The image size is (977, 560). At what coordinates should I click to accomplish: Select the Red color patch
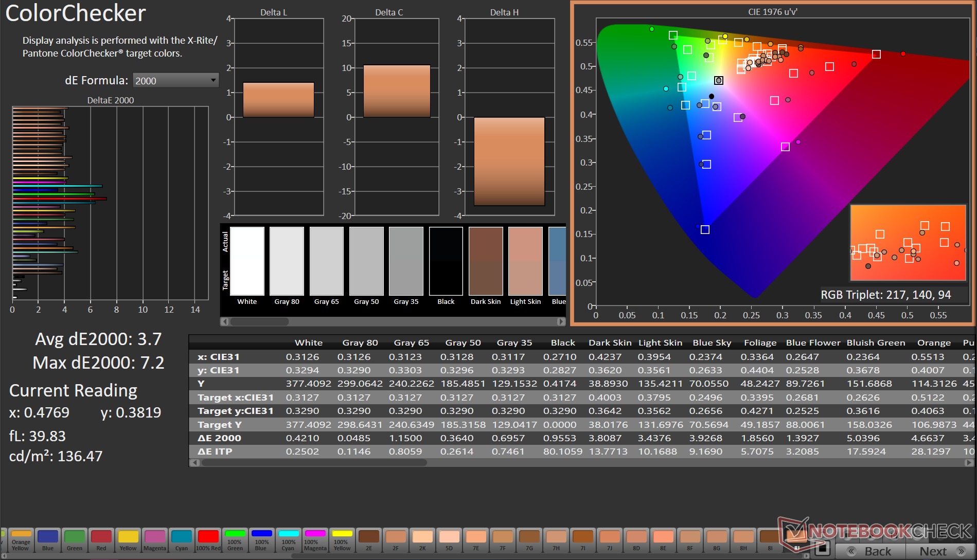(x=101, y=540)
